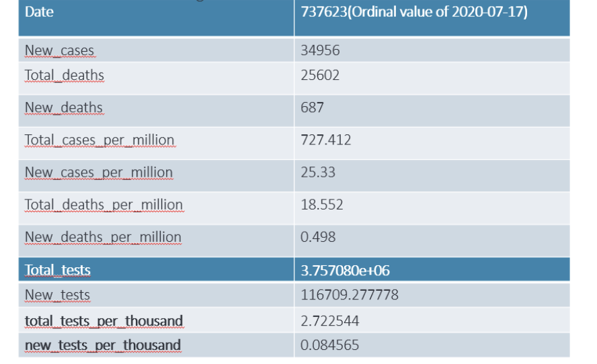Click the New_cases_per_million label

(x=99, y=172)
